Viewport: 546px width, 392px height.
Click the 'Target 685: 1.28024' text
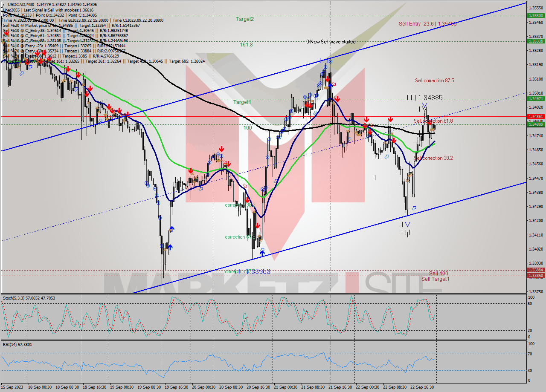click(187, 61)
